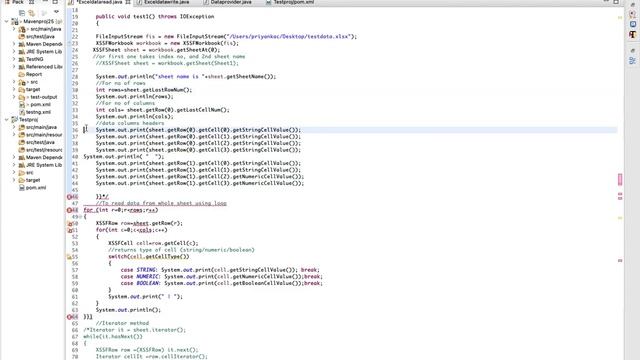Click the 'XSSFCell cell=row.getCell(c)' line
Image resolution: width=640 pixels, height=360 pixels.
tap(153, 243)
